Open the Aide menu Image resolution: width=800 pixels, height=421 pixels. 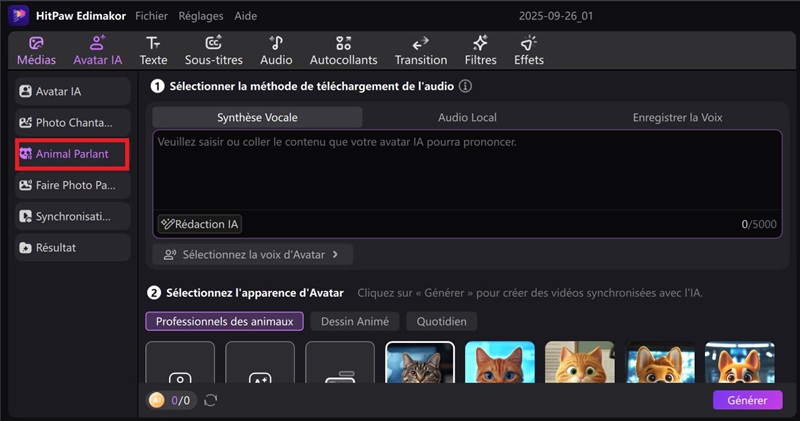pos(245,16)
